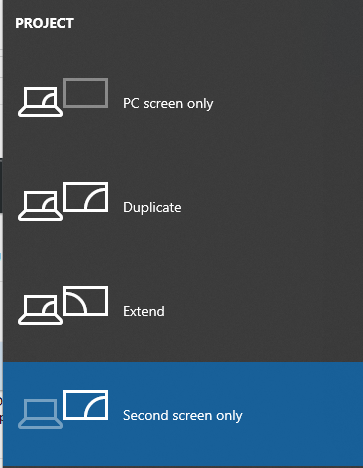Click the monitor icon in the Duplicate row
363x468 pixels.
(x=86, y=197)
